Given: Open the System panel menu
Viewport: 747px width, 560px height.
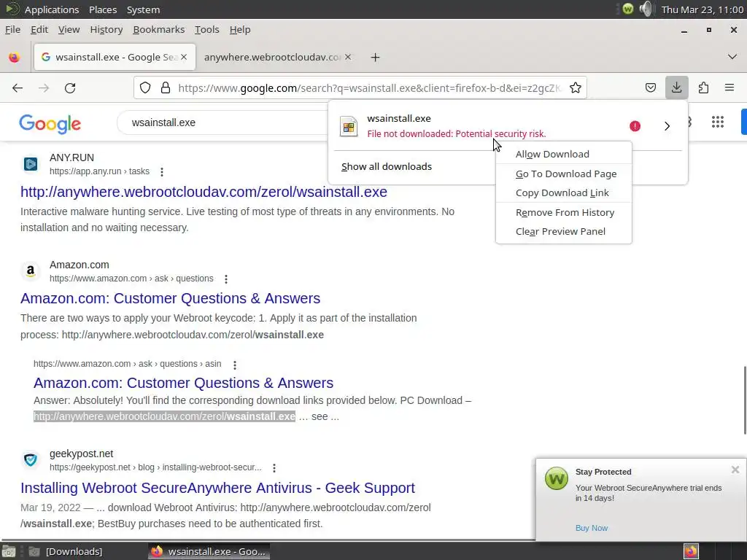Looking at the screenshot, I should click(x=143, y=9).
